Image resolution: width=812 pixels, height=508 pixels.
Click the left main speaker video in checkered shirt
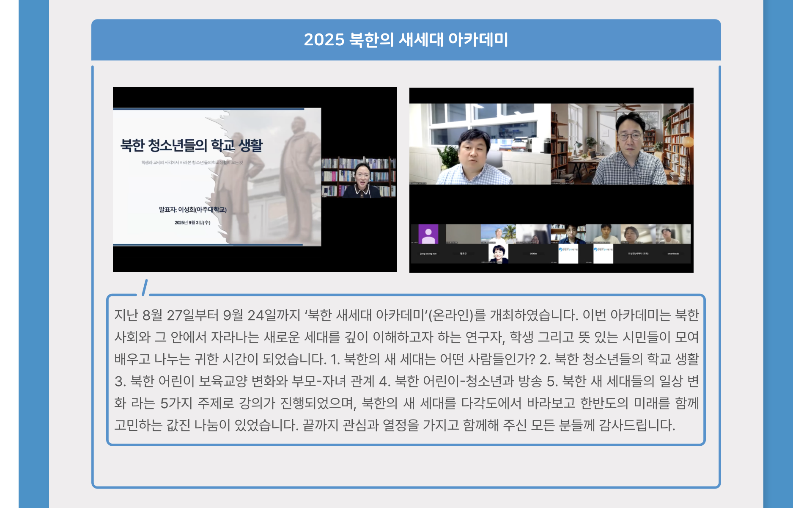pyautogui.click(x=480, y=144)
